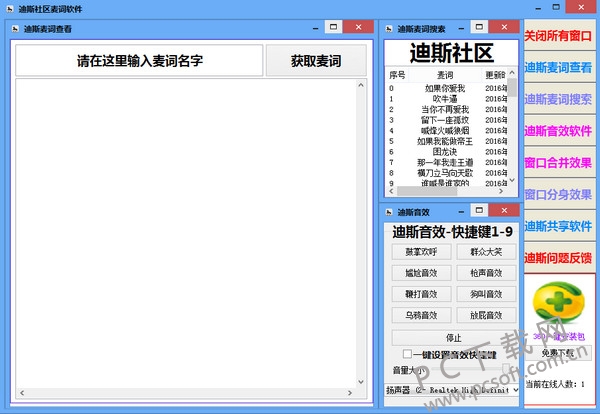Select row 7 那一年我走王道
Image resolution: width=600 pixels, height=414 pixels.
tap(447, 163)
